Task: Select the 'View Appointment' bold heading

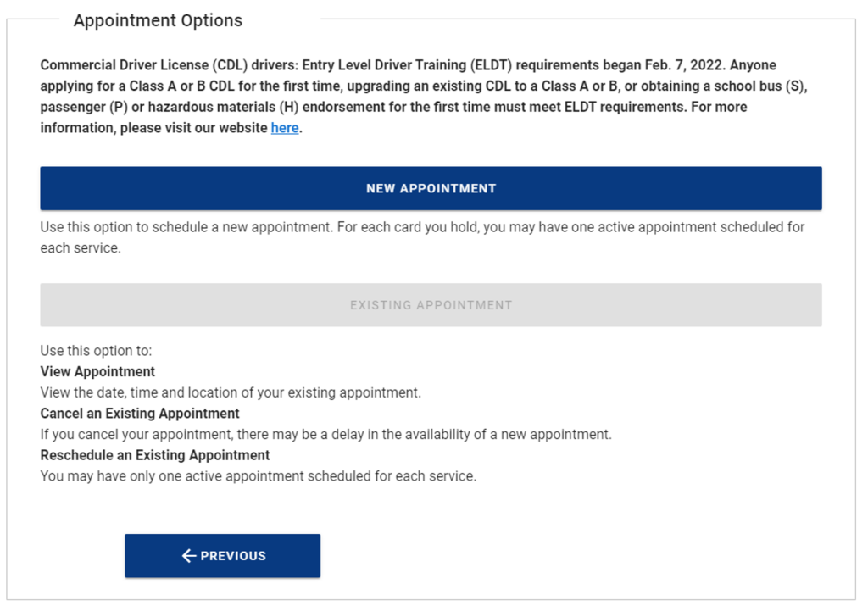Action: (x=97, y=372)
